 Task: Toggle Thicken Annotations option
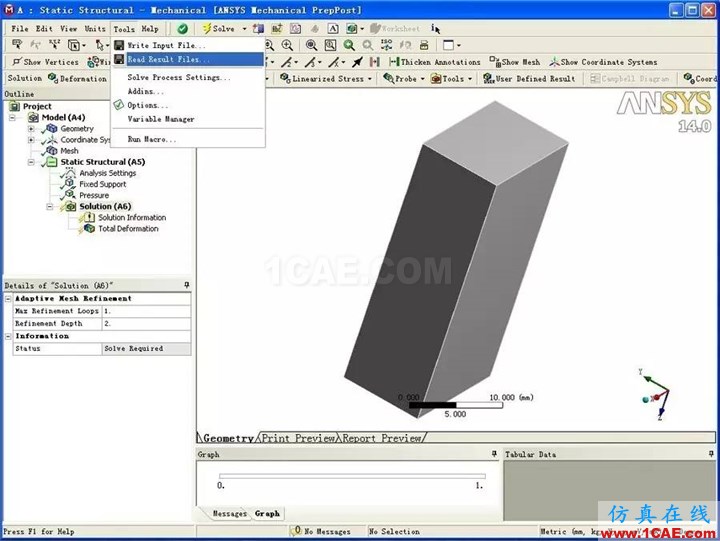[x=434, y=62]
